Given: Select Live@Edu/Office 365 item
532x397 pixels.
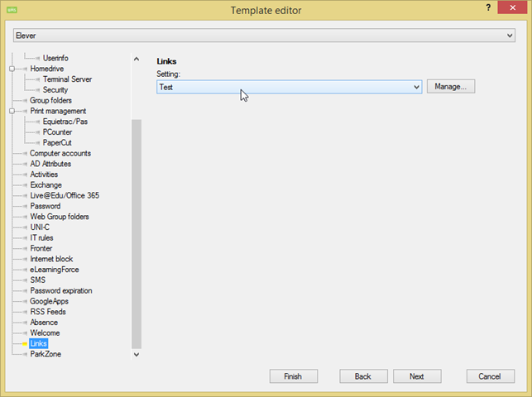Looking at the screenshot, I should 65,195.
